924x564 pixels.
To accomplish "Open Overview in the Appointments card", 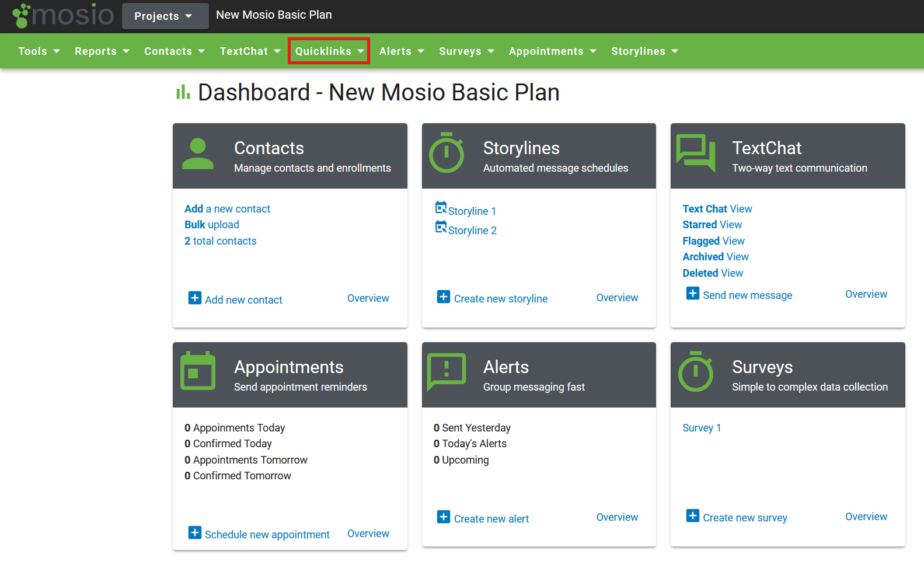I will click(368, 534).
